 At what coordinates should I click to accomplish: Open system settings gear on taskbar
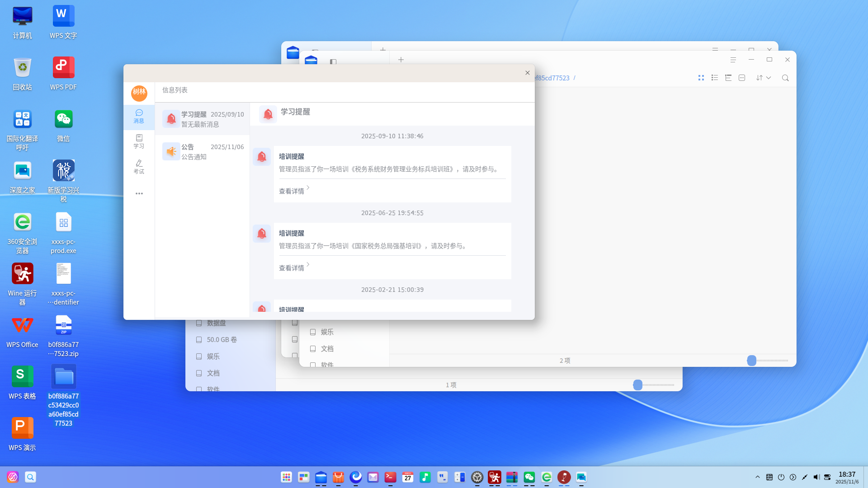pos(477,477)
